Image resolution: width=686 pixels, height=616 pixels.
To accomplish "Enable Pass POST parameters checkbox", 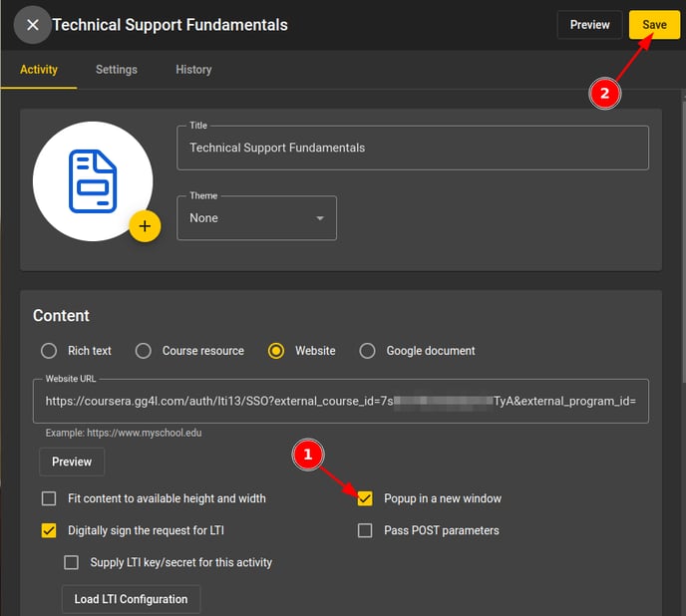I will pos(365,530).
